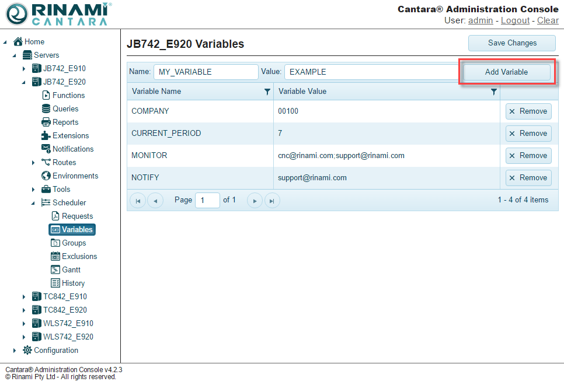This screenshot has width=564, height=392.
Task: Expand the Tools tree node
Action: point(33,190)
